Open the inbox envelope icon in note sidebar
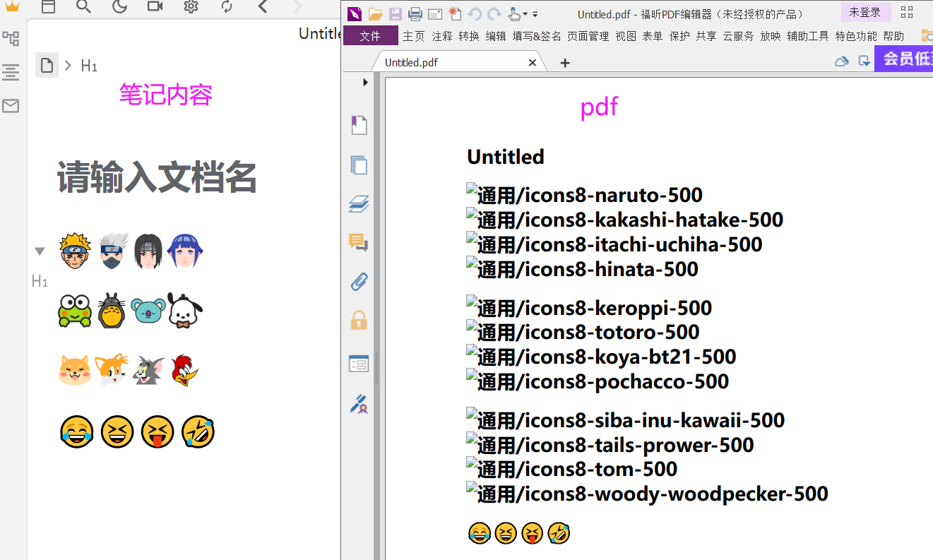 click(11, 106)
